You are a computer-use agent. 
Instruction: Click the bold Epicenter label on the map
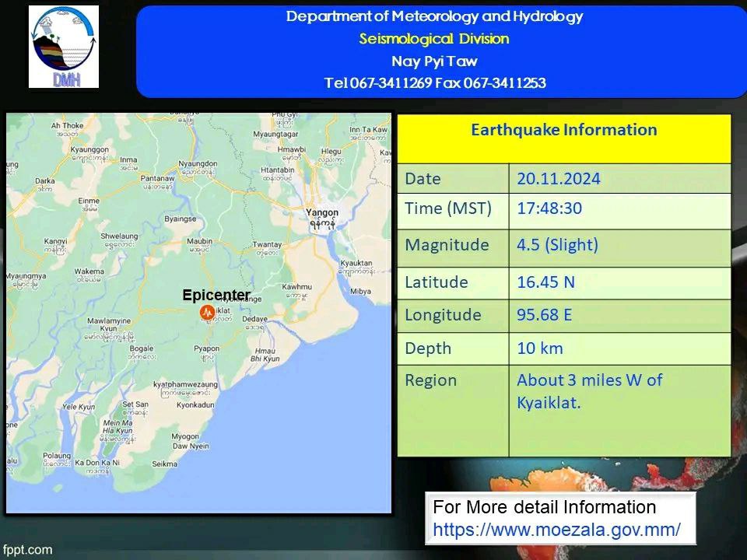pyautogui.click(x=216, y=296)
